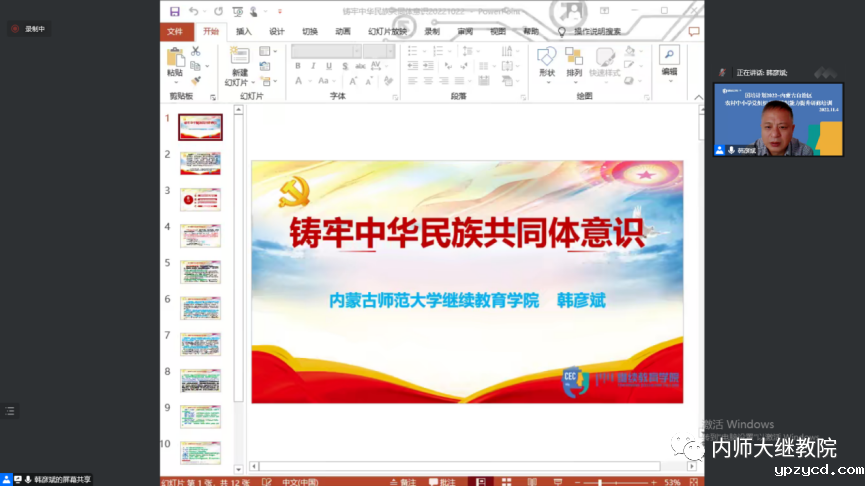Click the Save icon in quick access toolbar

tap(175, 11)
